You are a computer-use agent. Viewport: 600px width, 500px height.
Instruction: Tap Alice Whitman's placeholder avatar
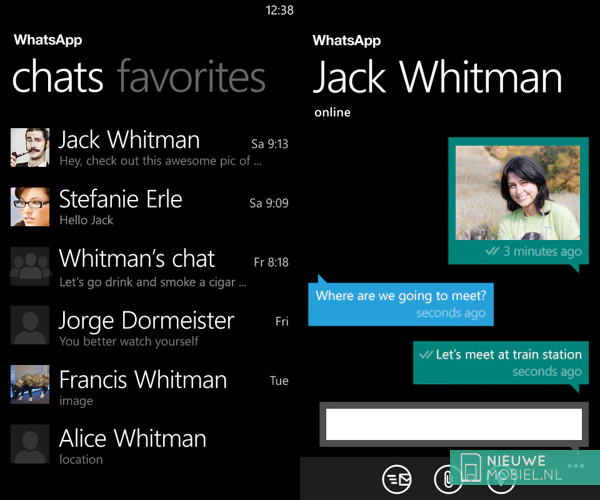pos(30,444)
